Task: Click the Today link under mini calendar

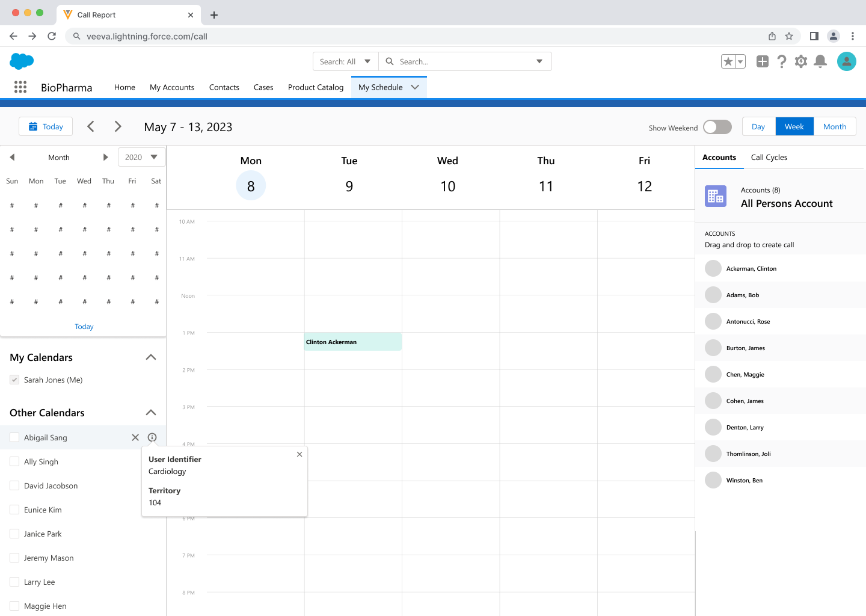Action: point(84,327)
